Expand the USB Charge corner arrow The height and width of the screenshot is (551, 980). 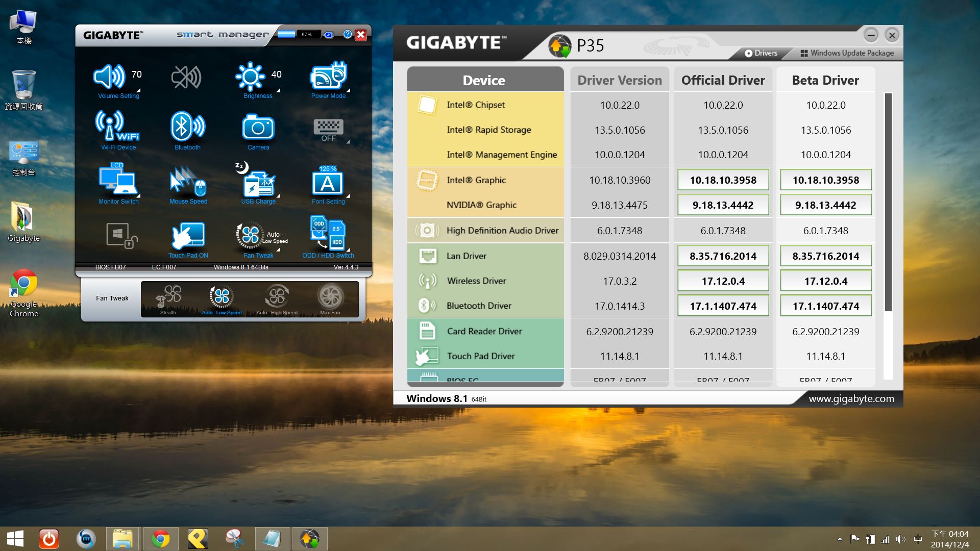point(278,195)
